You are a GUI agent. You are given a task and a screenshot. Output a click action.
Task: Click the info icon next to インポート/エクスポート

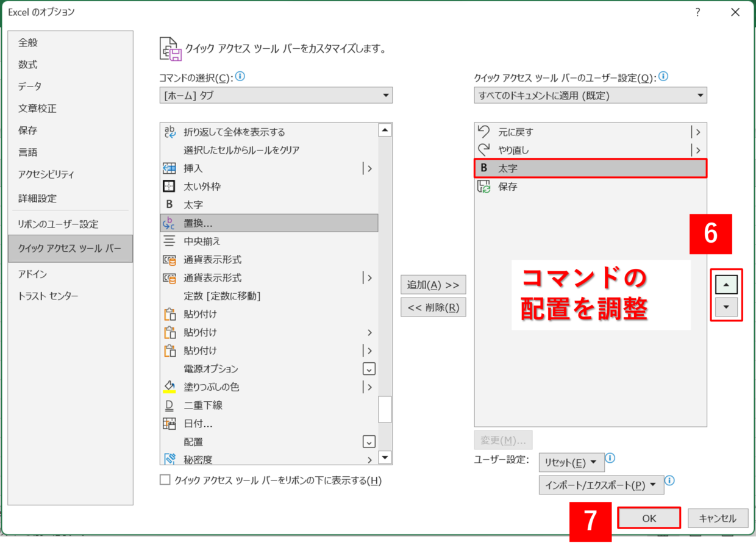click(669, 480)
